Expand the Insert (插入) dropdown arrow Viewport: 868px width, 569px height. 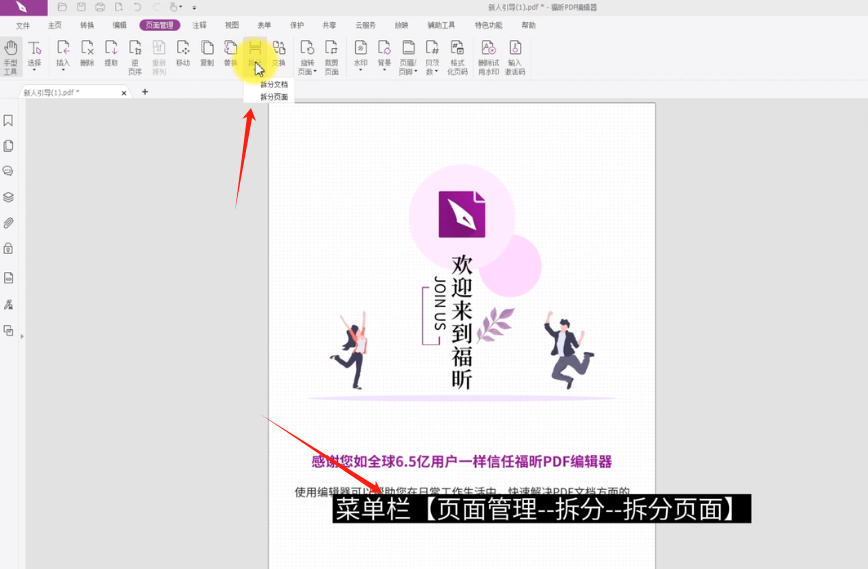pos(63,70)
